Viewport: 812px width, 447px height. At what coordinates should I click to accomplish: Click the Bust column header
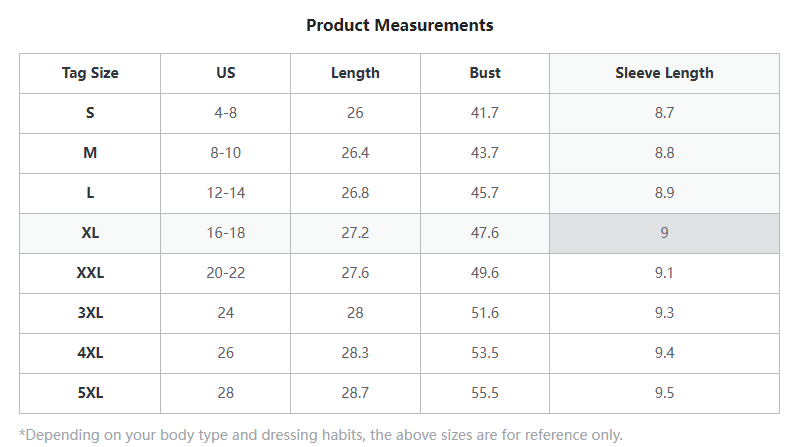[485, 73]
